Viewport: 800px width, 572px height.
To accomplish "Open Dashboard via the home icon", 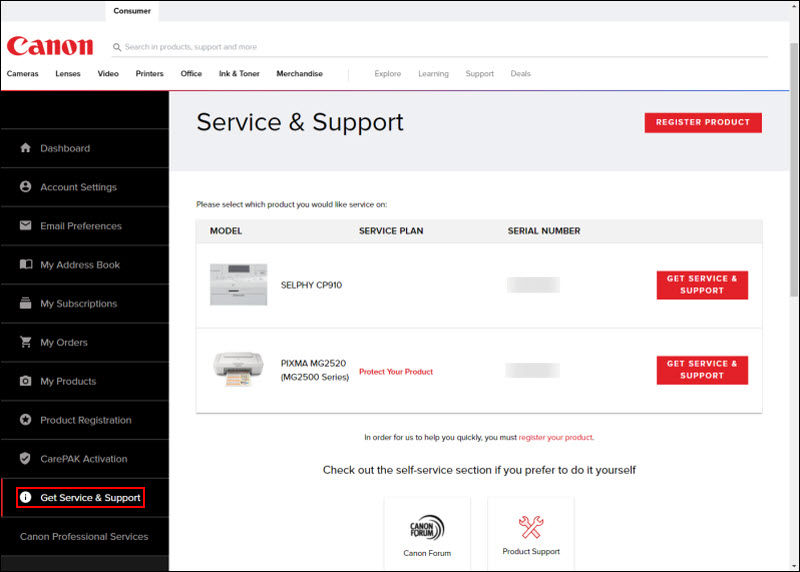I will click(26, 148).
